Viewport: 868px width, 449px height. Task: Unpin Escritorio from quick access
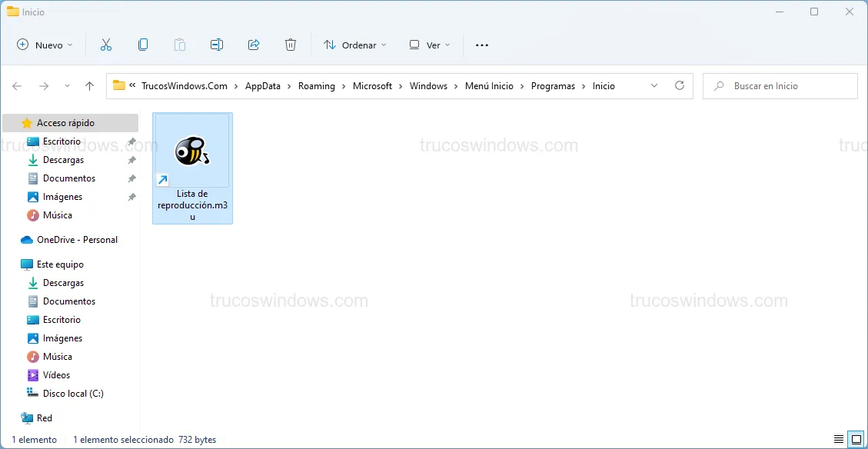click(131, 141)
